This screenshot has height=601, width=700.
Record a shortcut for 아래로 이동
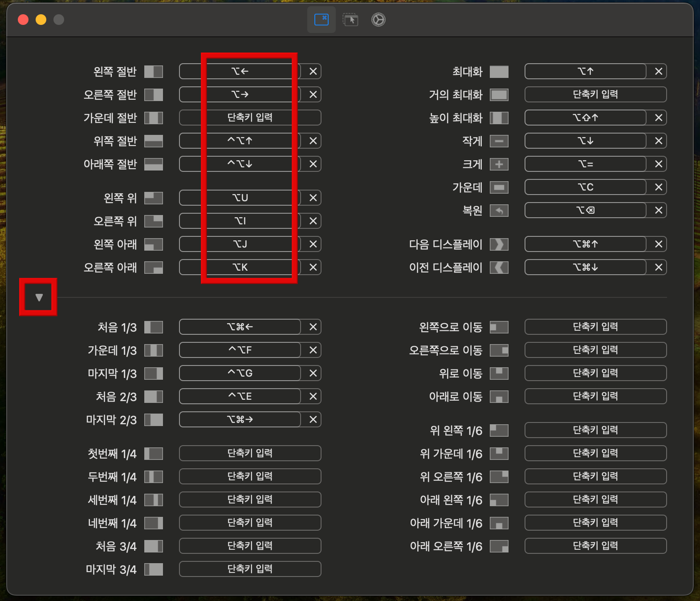pos(596,396)
